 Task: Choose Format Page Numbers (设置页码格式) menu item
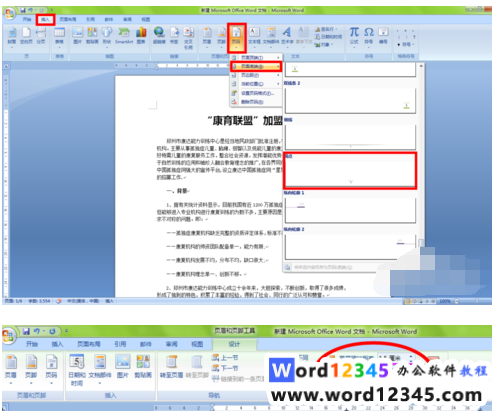pyautogui.click(x=256, y=93)
